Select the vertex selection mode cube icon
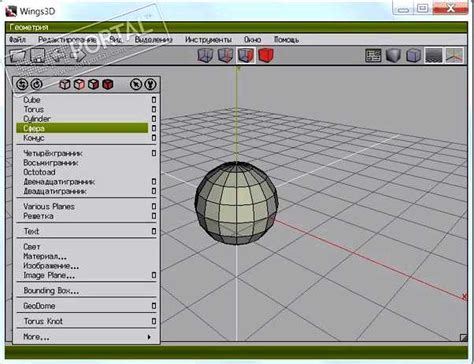 tap(205, 55)
